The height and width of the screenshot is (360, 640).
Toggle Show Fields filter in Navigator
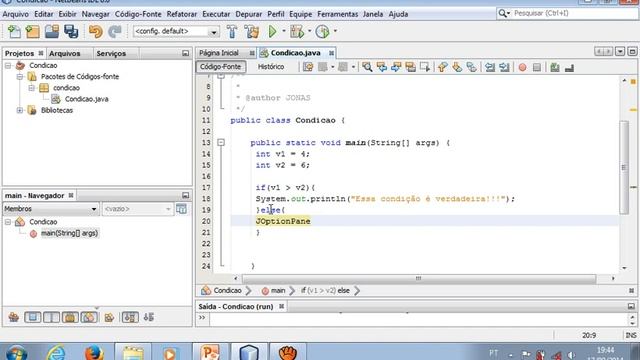32,317
